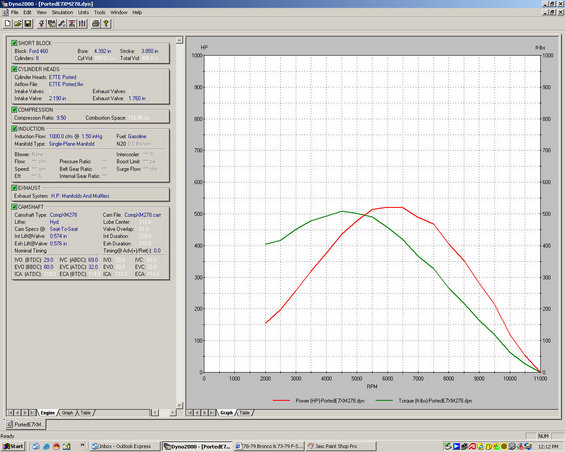Launch Internet Explorer quick launch icon
This screenshot has width=565, height=452.
[46, 446]
